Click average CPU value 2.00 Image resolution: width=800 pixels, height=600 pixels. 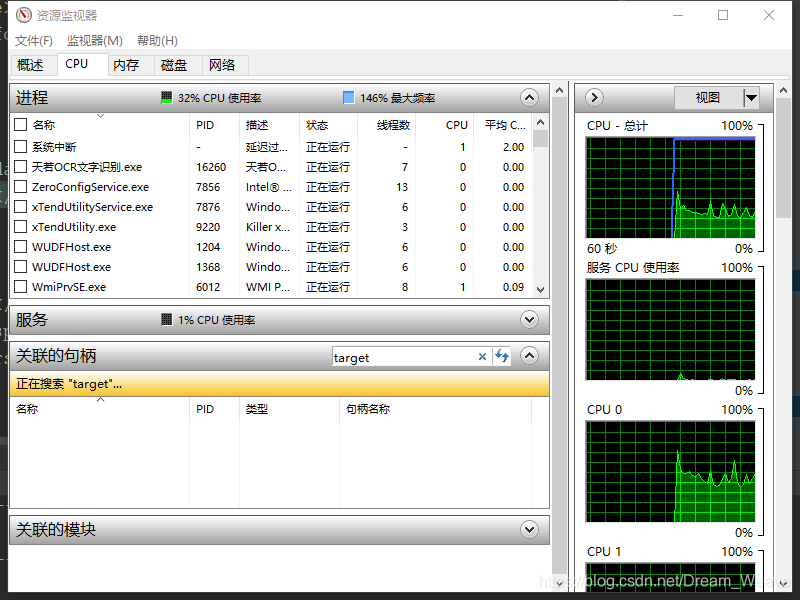(513, 147)
